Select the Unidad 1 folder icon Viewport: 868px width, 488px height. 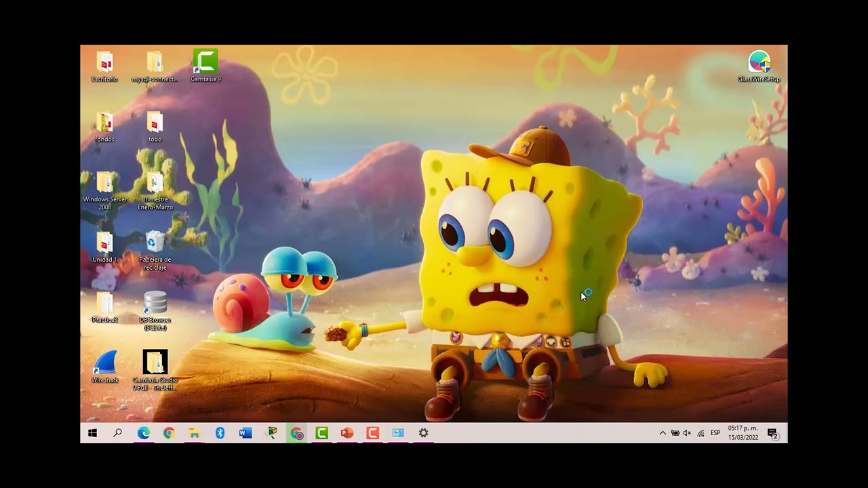click(x=104, y=247)
